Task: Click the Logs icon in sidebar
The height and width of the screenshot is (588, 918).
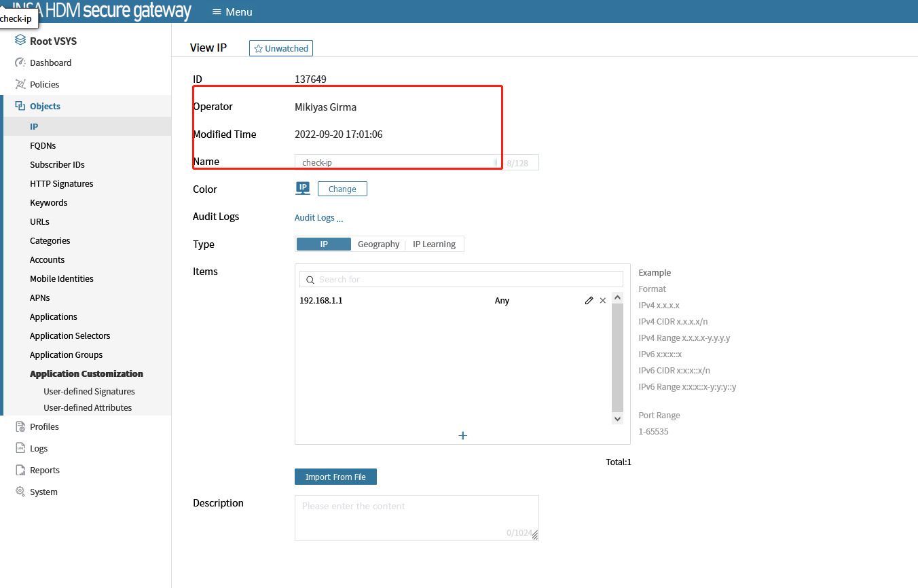Action: (20, 448)
